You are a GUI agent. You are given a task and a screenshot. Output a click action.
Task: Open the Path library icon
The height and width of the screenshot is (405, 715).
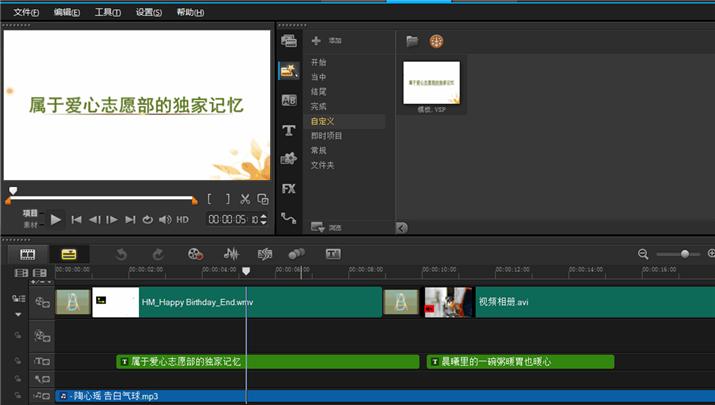coord(289,218)
